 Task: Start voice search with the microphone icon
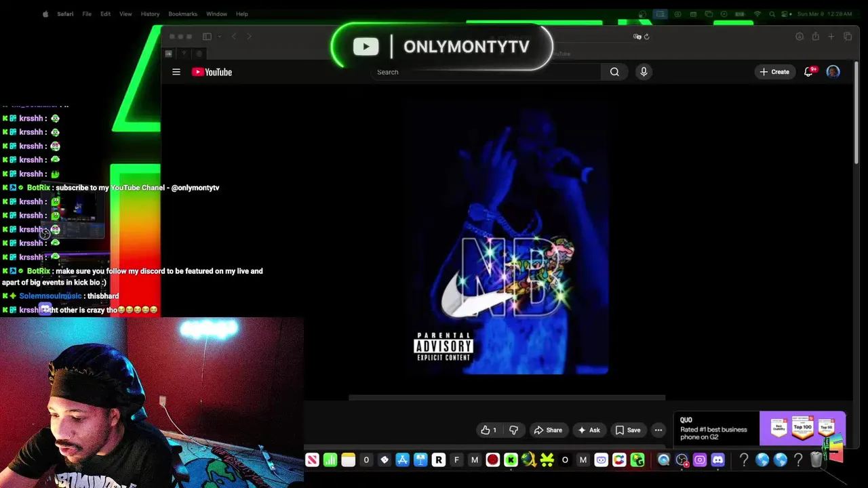click(x=644, y=72)
